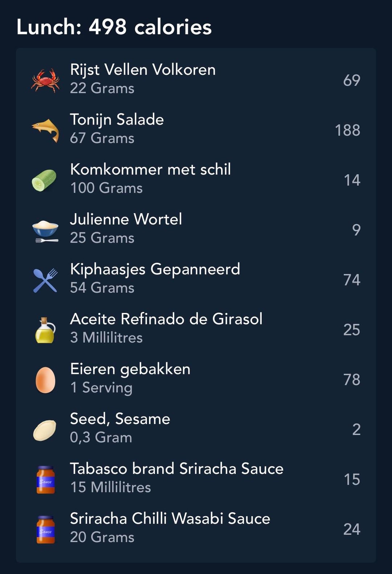The image size is (392, 574).
Task: Tap the 100 Grams cucumber amount
Action: (106, 188)
